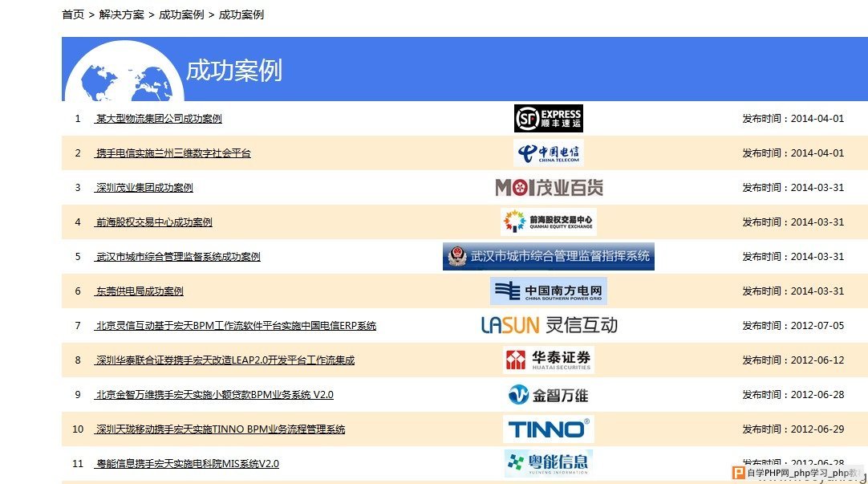The height and width of the screenshot is (484, 868).
Task: Click the 中国南方电网 logo
Action: click(549, 291)
